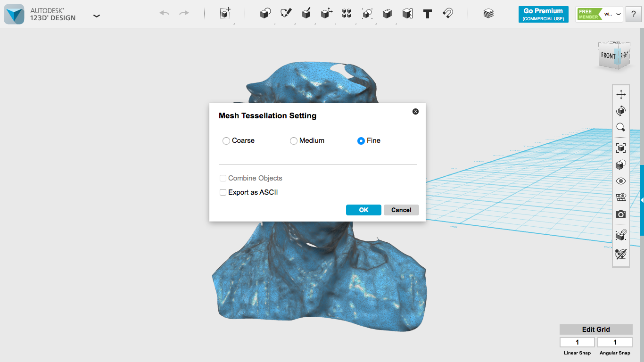
Task: Open the Construct tool menu
Action: [306, 14]
